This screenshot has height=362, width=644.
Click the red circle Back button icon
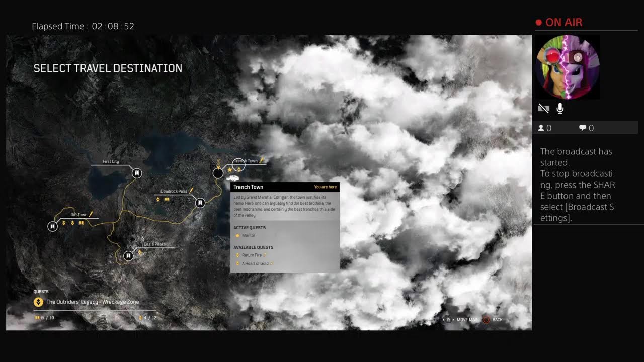(x=487, y=320)
